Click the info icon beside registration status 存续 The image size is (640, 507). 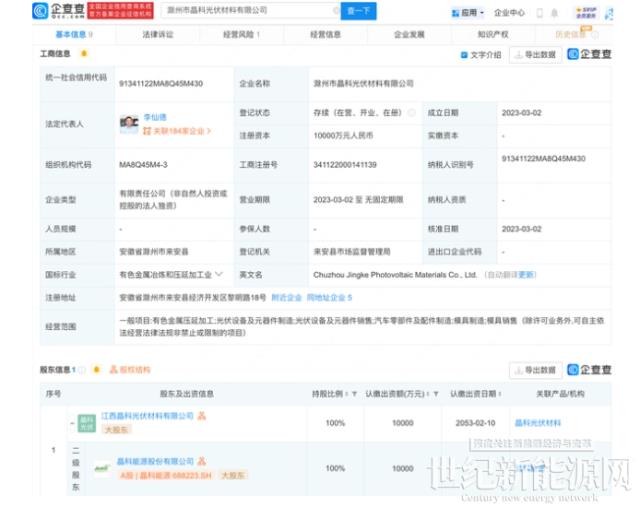[412, 113]
